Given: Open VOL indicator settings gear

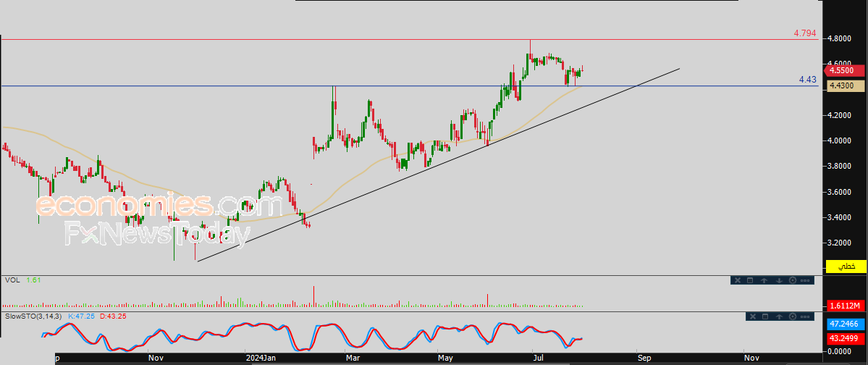Looking at the screenshot, I should [x=792, y=280].
